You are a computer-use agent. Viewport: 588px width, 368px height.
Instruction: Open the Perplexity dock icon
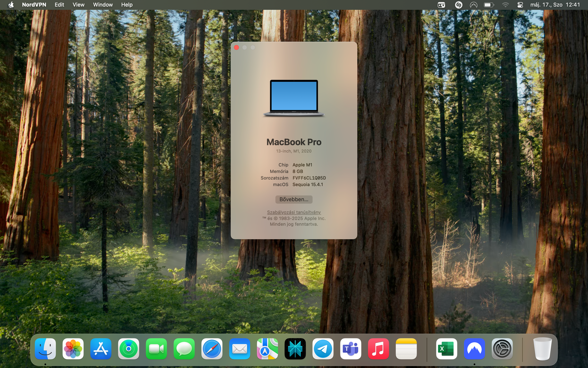pyautogui.click(x=295, y=349)
